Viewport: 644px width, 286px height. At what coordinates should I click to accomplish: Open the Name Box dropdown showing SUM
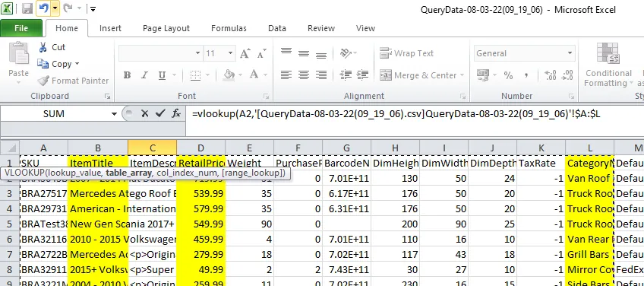(x=114, y=114)
